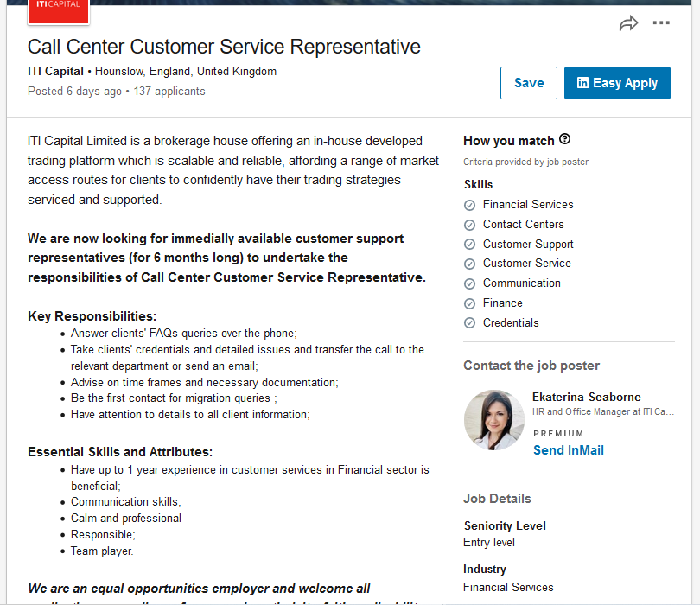Send InMail to the job poster
700x605 pixels.
tap(569, 450)
